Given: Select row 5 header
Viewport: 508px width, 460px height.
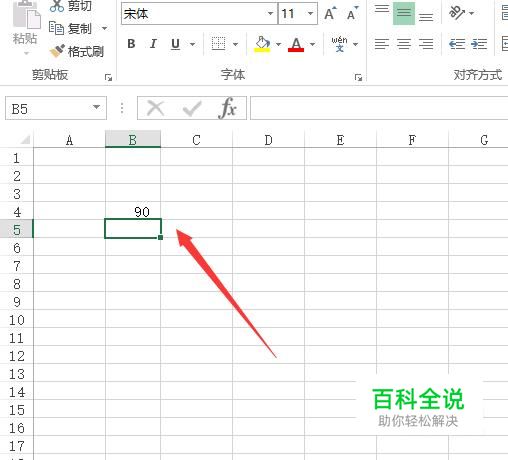Looking at the screenshot, I should coord(17,229).
